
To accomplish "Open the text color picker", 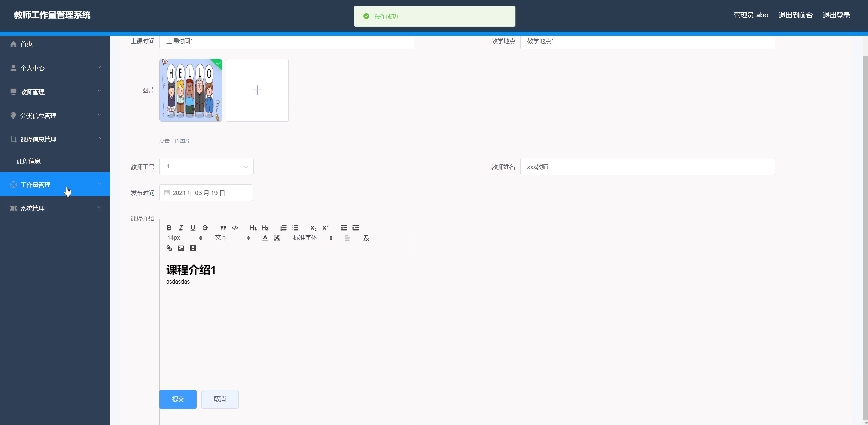I will [265, 238].
